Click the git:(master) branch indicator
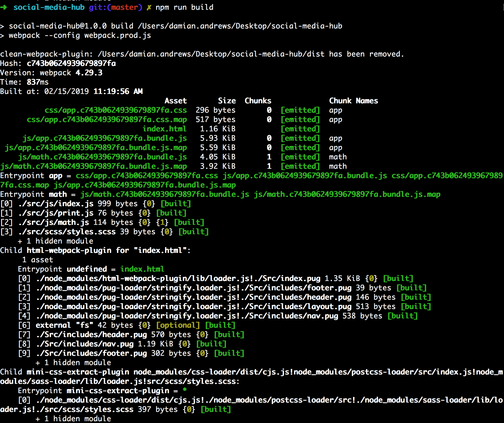 [x=115, y=7]
